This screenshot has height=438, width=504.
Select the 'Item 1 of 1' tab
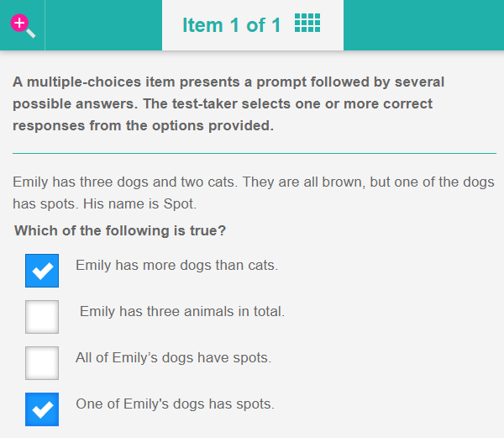pos(232,25)
